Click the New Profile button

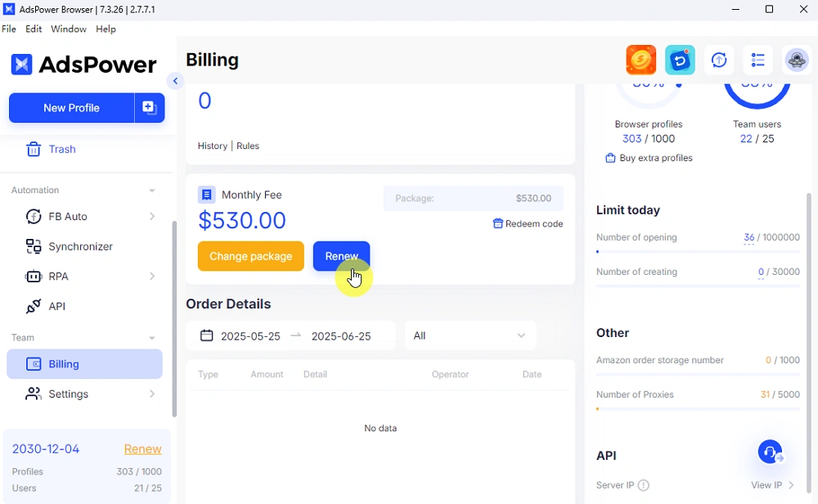point(71,108)
